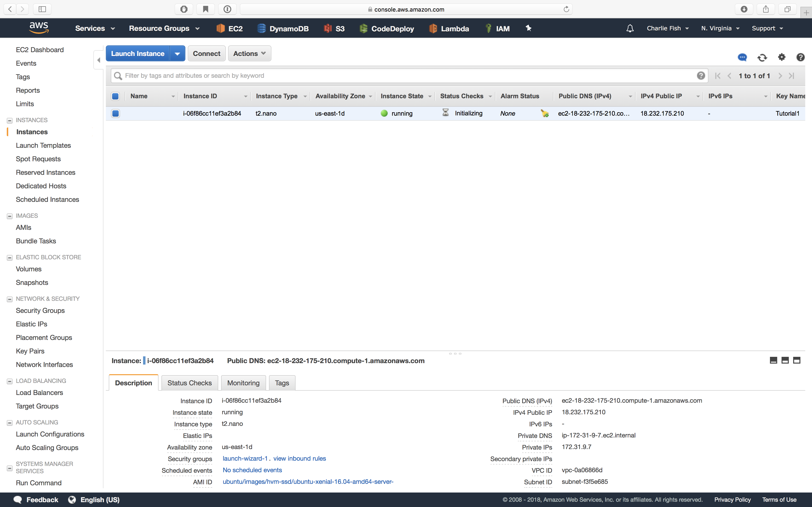Switch to the Monitoring tab
Image resolution: width=812 pixels, height=507 pixels.
click(x=243, y=383)
